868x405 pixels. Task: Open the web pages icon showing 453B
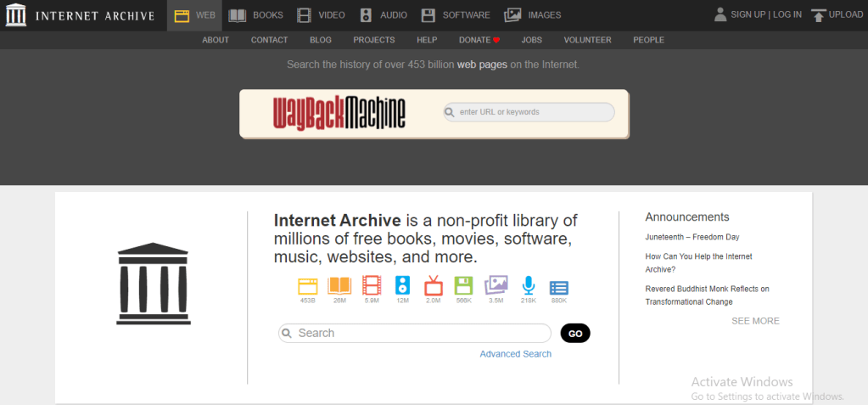point(307,285)
